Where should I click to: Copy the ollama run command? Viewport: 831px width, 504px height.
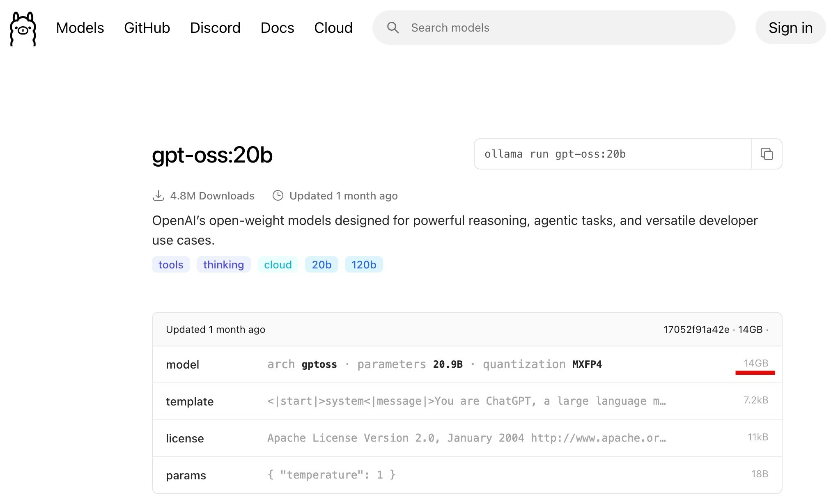pyautogui.click(x=767, y=154)
